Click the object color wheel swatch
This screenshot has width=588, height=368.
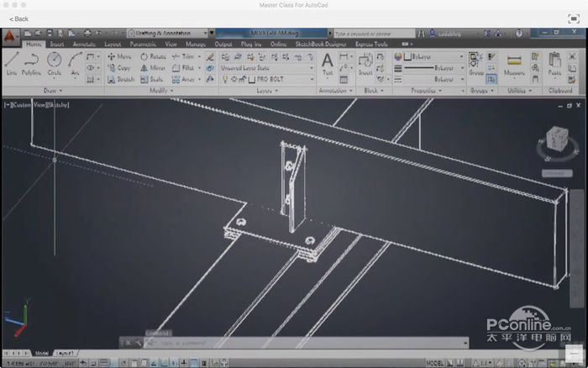(x=397, y=56)
